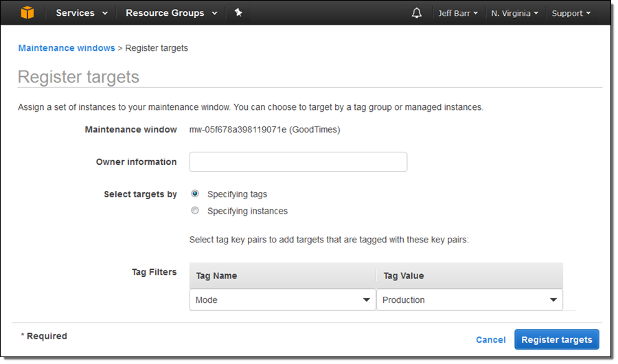Select the Specifying tags radio button
The height and width of the screenshot is (364, 618).
tap(195, 194)
